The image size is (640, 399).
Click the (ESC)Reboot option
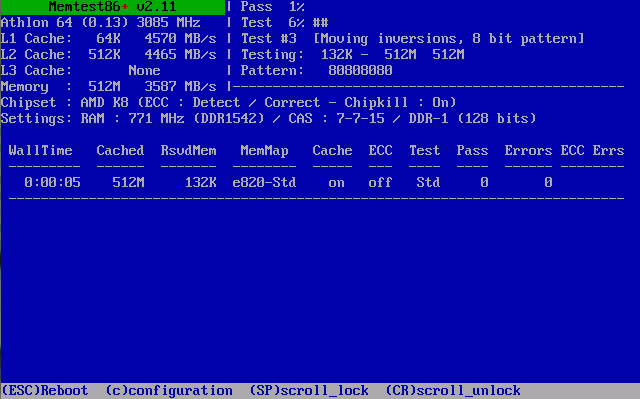(x=44, y=390)
